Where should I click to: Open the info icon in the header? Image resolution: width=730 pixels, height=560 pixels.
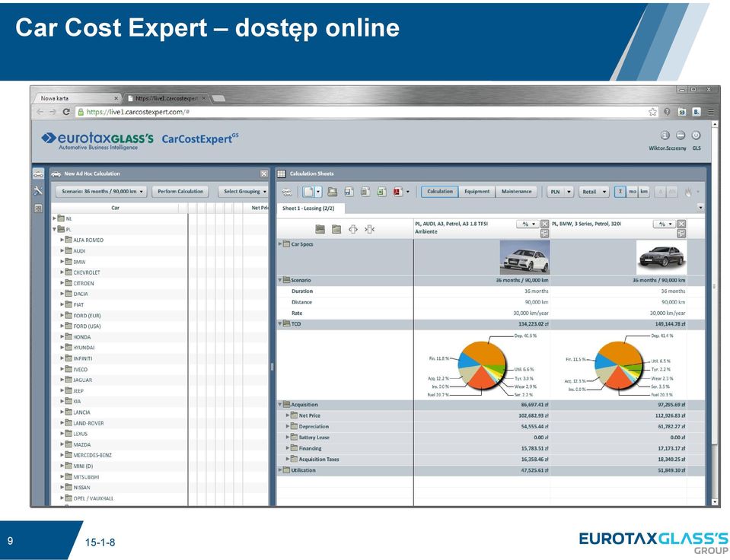pos(665,135)
